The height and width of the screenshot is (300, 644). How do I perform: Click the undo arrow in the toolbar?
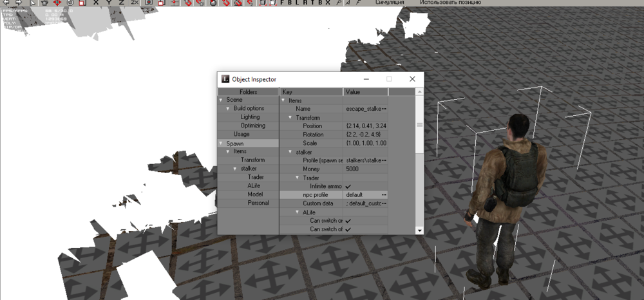(x=6, y=3)
